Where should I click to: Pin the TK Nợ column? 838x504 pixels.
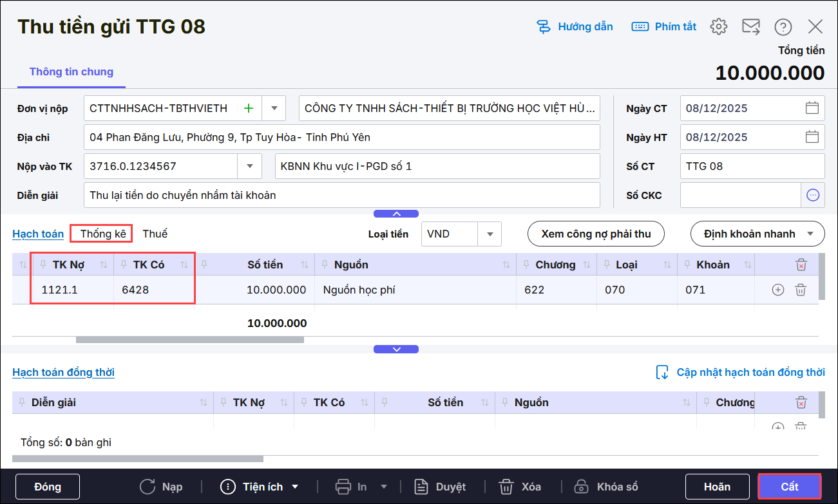tap(43, 265)
